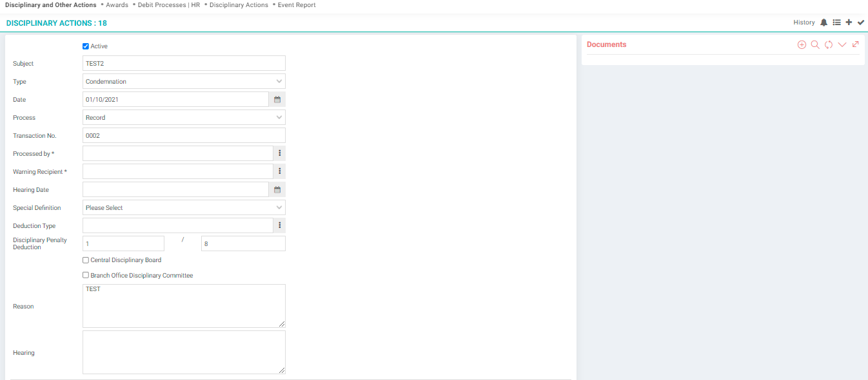Open the lookup menu for Warning Recipient
The width and height of the screenshot is (868, 380).
pyautogui.click(x=280, y=171)
